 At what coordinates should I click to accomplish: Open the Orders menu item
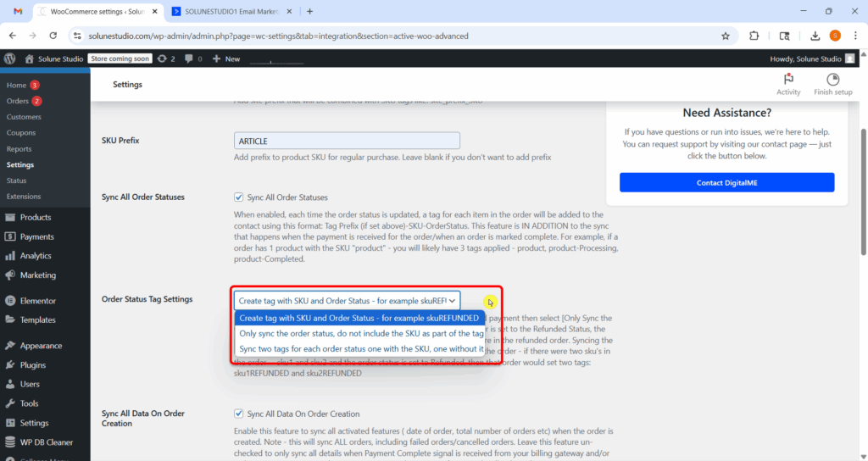[x=18, y=102]
